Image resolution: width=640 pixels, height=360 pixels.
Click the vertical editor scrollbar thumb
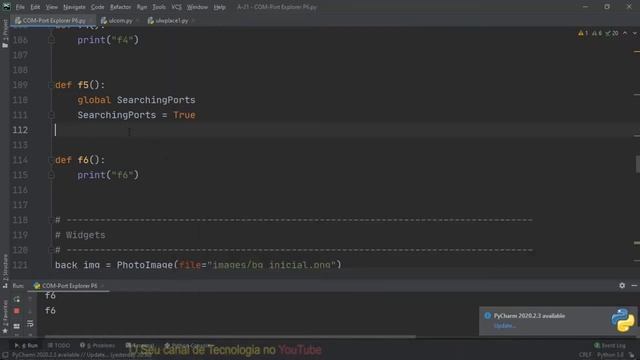click(x=638, y=164)
